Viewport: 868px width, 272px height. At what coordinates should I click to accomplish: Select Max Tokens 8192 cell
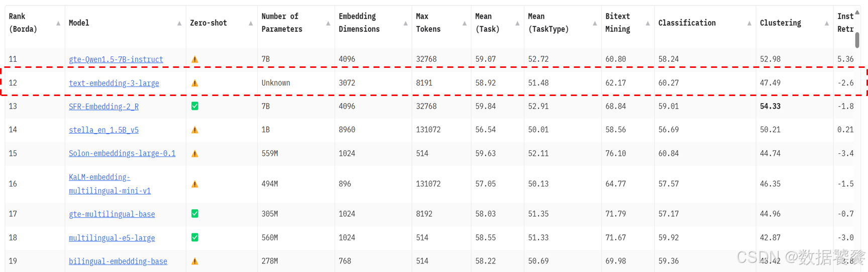click(x=424, y=214)
